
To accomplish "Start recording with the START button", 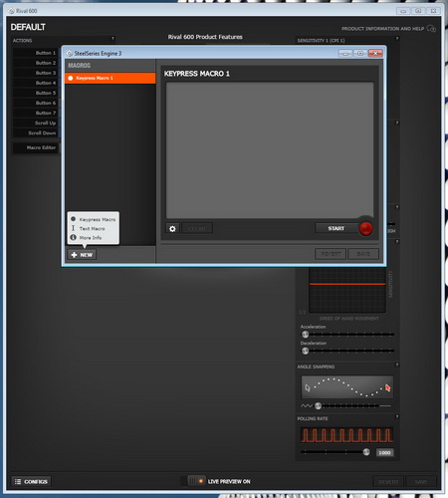I will pos(336,228).
